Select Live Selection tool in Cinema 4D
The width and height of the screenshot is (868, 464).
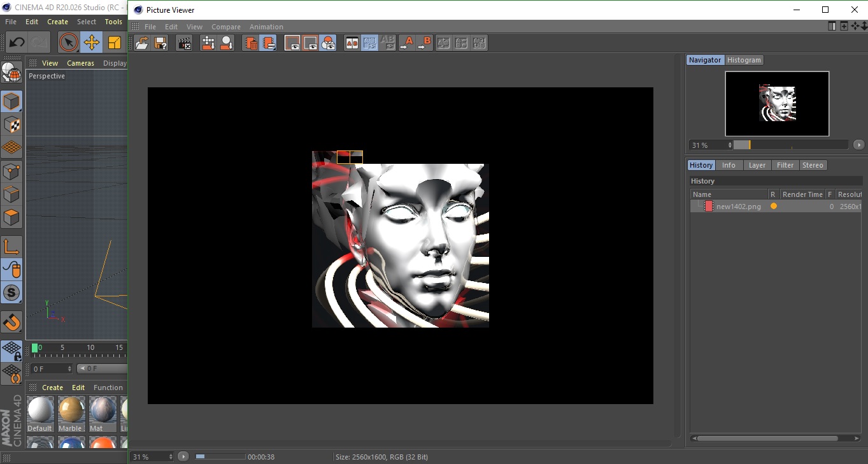tap(68, 43)
